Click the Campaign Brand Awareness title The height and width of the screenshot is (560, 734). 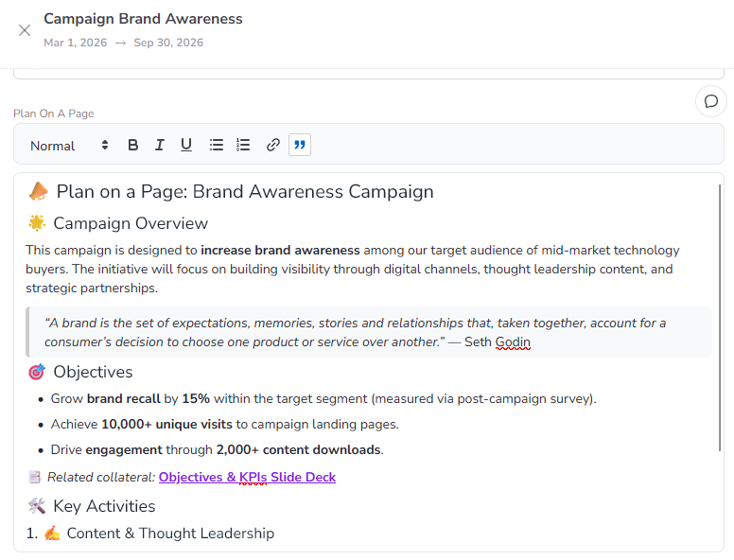pyautogui.click(x=143, y=19)
